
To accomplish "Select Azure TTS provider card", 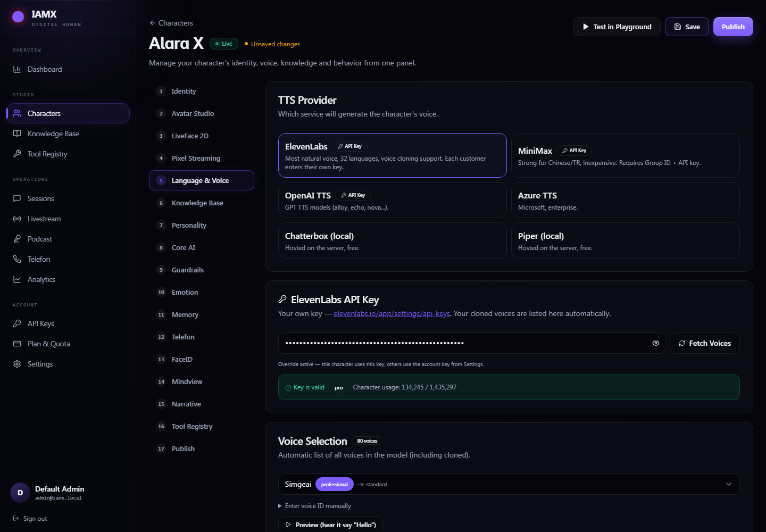I will [x=625, y=200].
